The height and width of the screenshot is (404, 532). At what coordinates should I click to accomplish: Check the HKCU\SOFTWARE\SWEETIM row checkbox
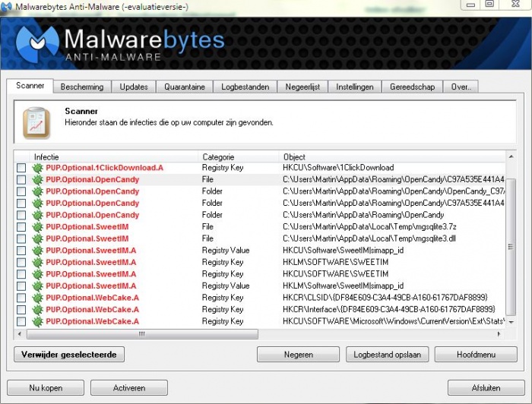(x=21, y=274)
